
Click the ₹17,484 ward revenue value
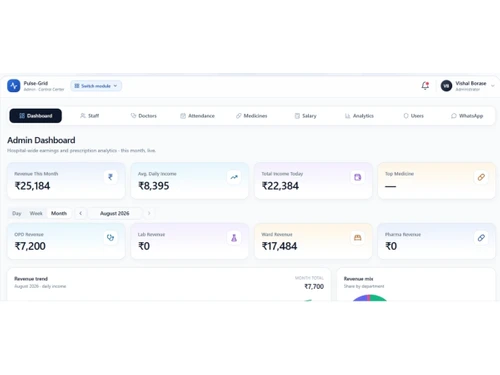click(x=279, y=246)
